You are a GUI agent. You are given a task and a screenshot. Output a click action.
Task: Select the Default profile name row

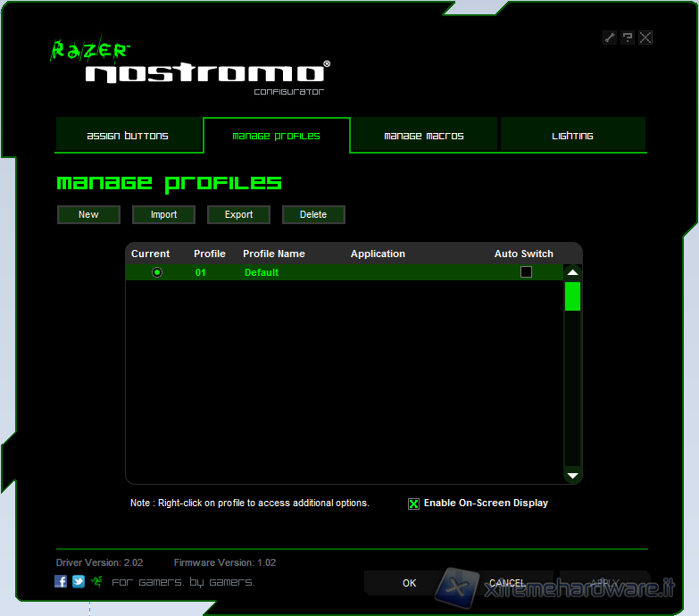click(x=262, y=272)
